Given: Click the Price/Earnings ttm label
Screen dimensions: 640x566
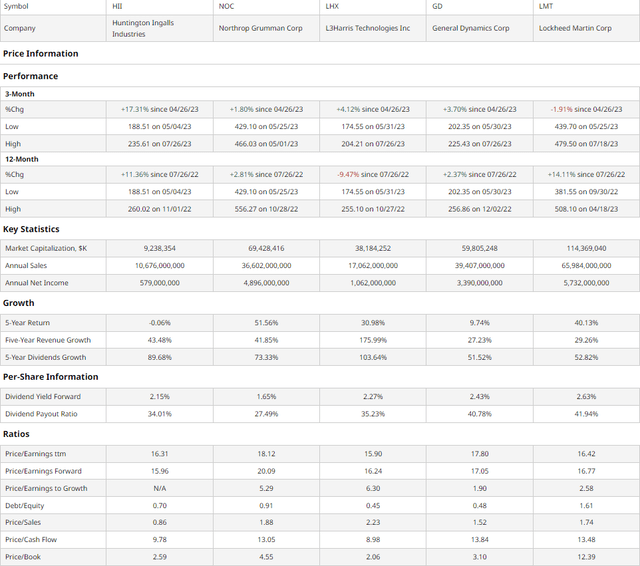Looking at the screenshot, I should (36, 454).
